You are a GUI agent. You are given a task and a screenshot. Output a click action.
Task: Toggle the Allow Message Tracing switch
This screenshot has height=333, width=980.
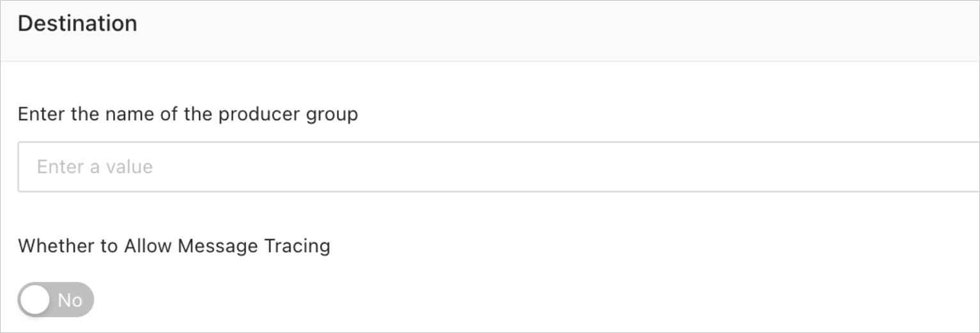56,300
